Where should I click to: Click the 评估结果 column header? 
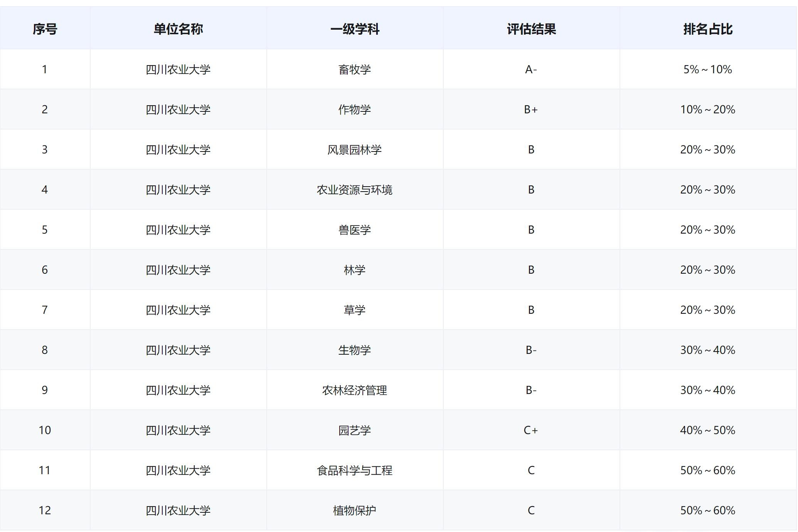pyautogui.click(x=531, y=29)
